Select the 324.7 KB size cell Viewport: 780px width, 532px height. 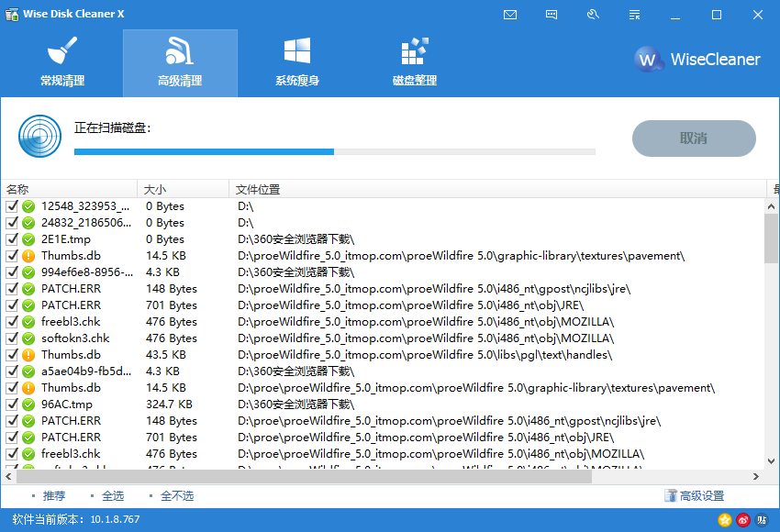click(x=169, y=405)
